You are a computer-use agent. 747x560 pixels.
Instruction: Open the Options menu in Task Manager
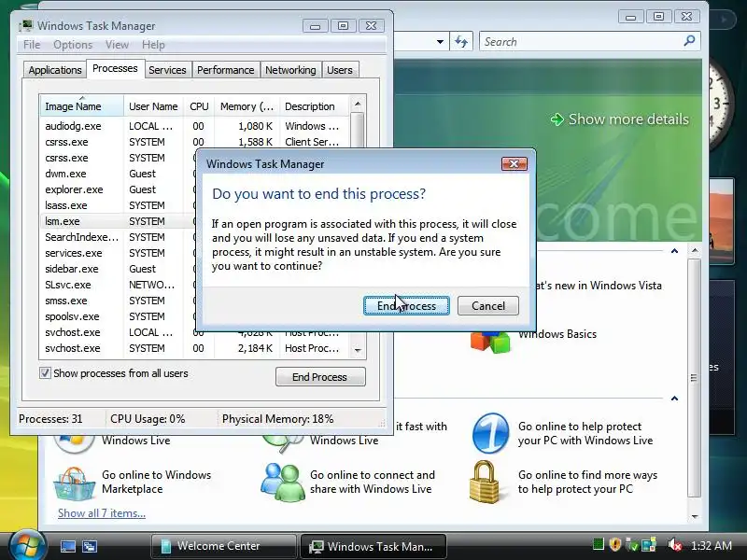pyautogui.click(x=73, y=45)
